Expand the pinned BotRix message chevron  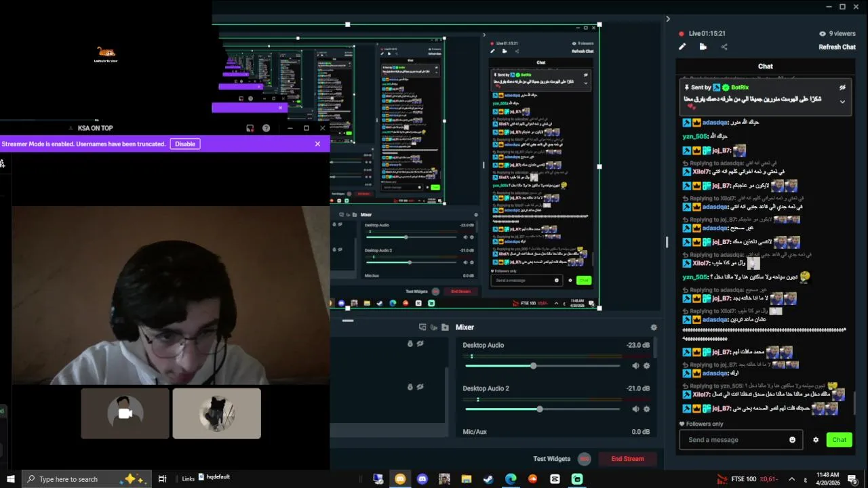(842, 102)
